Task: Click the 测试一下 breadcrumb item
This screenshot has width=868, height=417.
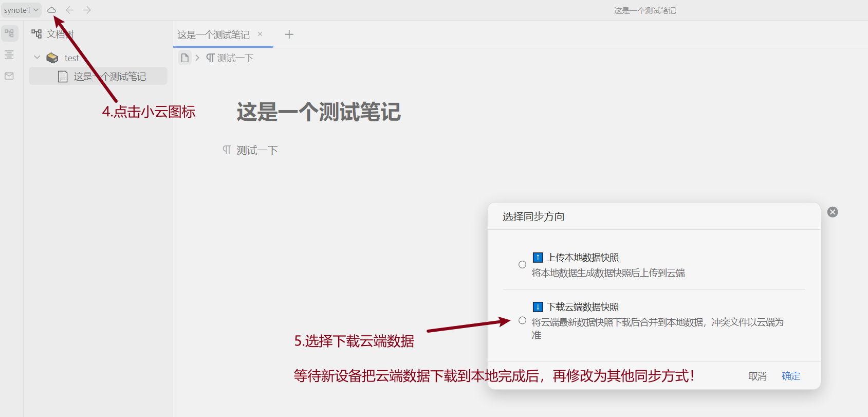Action: pyautogui.click(x=230, y=58)
